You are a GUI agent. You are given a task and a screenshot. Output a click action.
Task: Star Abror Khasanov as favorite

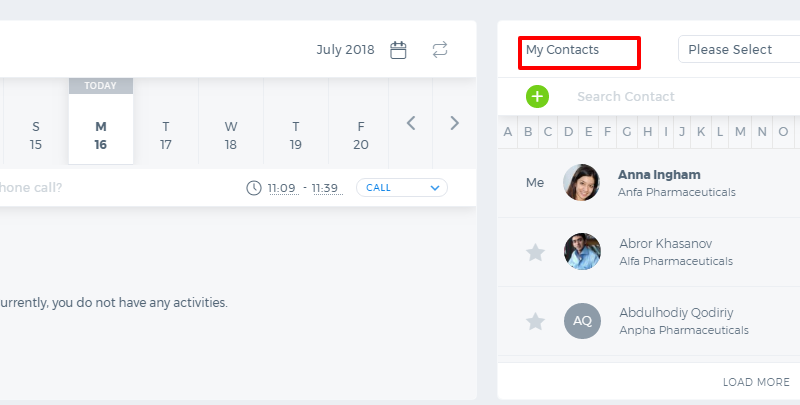tap(535, 252)
